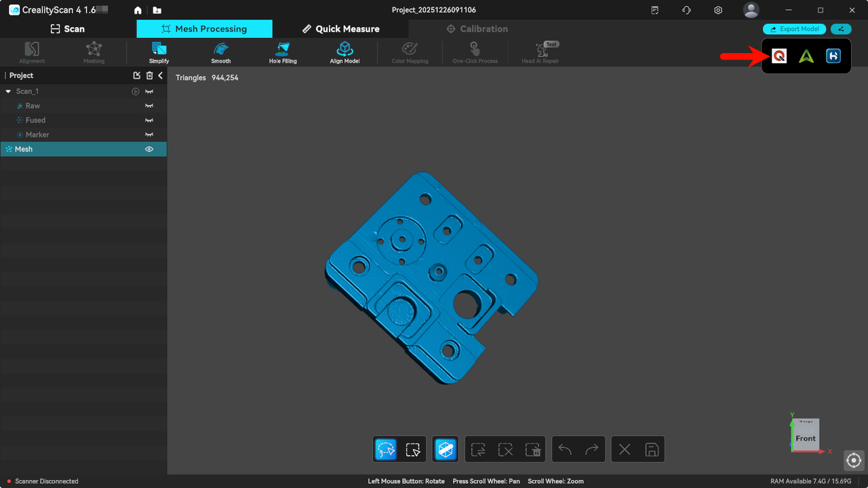Screen dimensions: 868x488
Task: Open the Align Model tool
Action: [x=344, y=52]
